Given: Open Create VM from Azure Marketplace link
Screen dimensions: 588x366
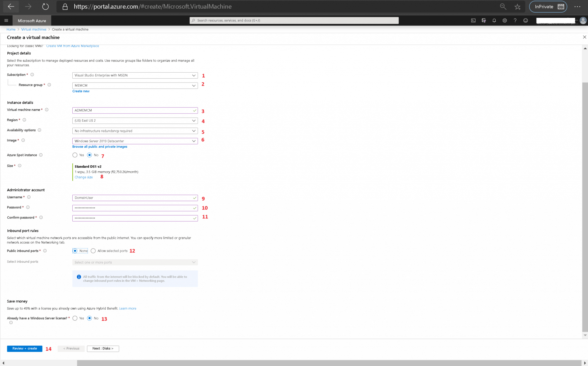Looking at the screenshot, I should 73,46.
